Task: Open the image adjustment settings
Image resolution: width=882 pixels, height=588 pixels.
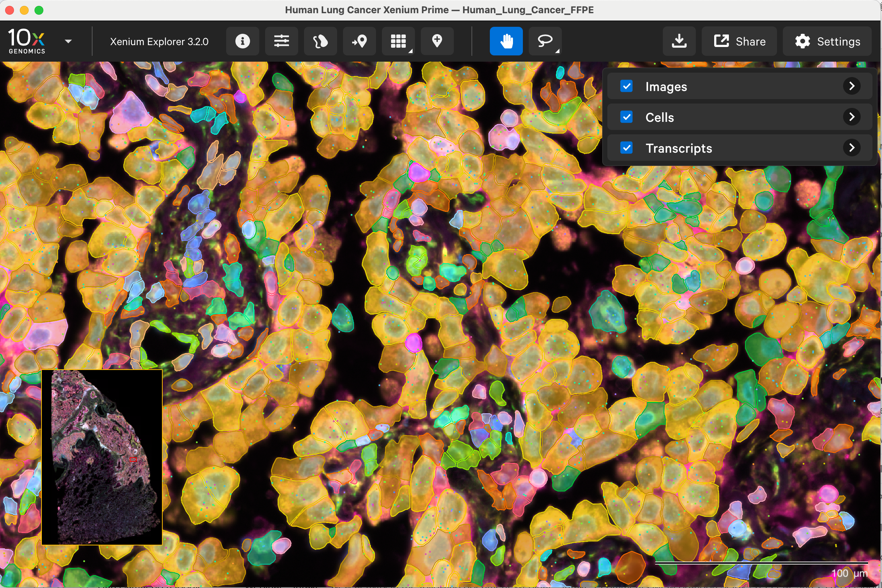Action: point(281,41)
